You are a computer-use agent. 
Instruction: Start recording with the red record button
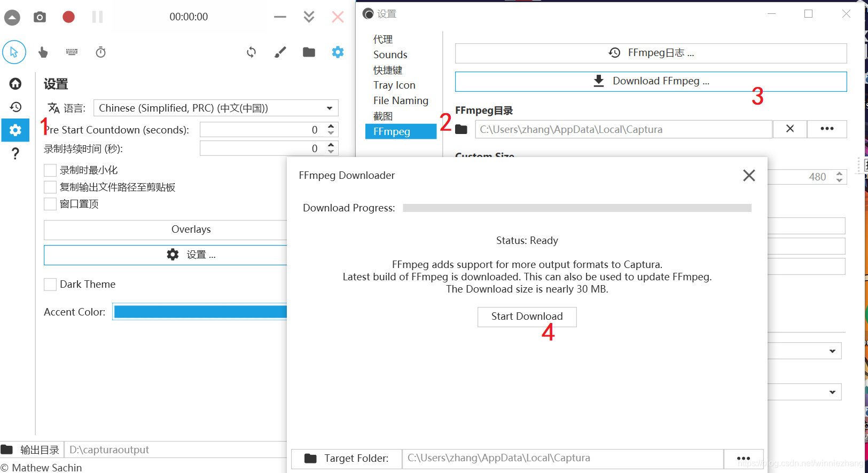(x=68, y=17)
